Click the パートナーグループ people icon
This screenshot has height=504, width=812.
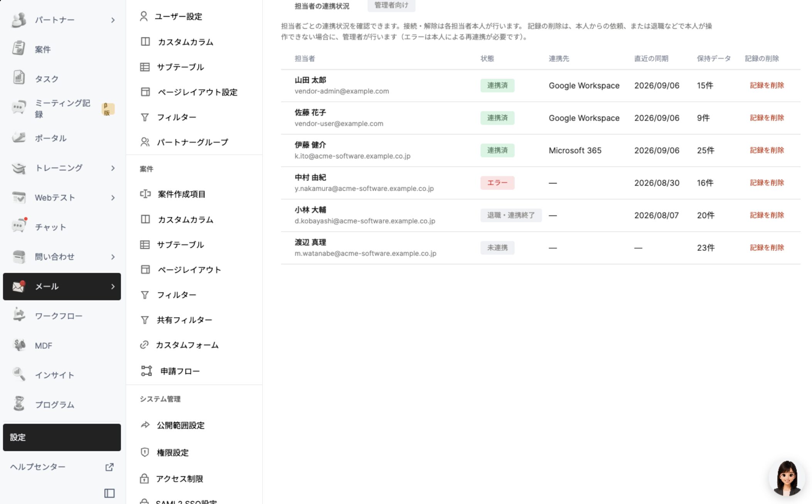pyautogui.click(x=145, y=142)
